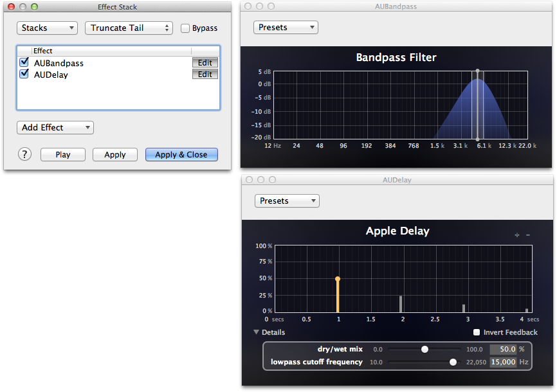Screen dimensions: 557x392
Task: Collapse the Details disclosure triangle
Action: (256, 332)
